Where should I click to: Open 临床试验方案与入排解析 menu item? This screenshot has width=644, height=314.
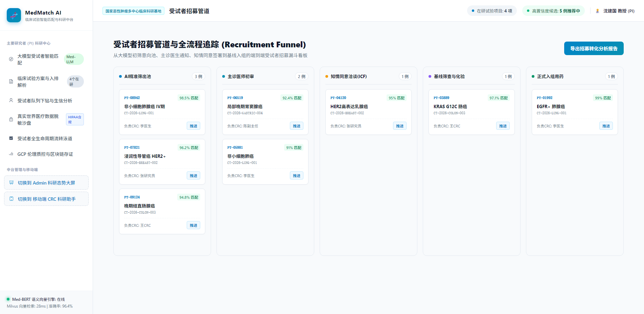click(x=46, y=81)
